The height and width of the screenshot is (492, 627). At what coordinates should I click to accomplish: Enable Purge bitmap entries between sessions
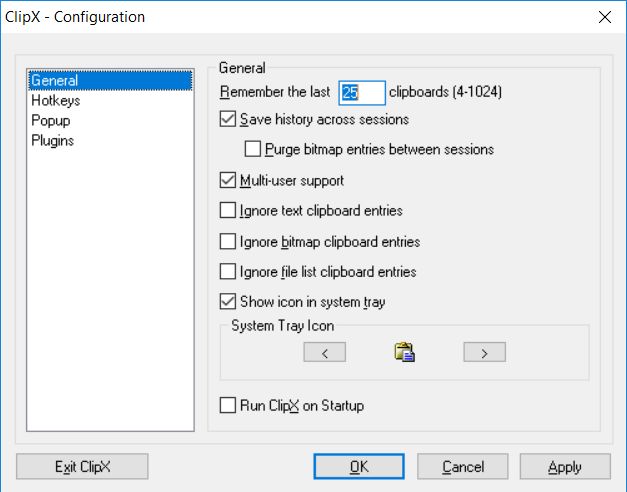click(x=253, y=150)
